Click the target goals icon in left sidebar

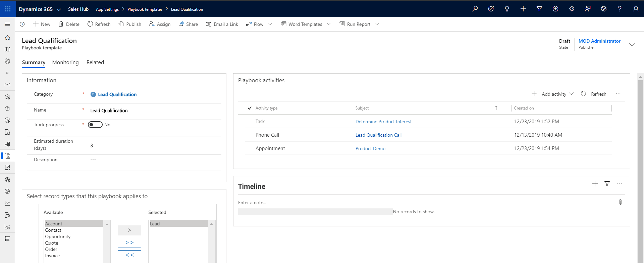[7, 191]
